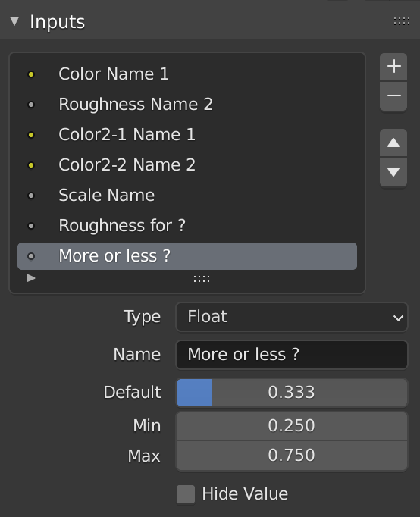Click the gray socket dot of Roughness Name 2
The height and width of the screenshot is (517, 420).
(x=31, y=105)
